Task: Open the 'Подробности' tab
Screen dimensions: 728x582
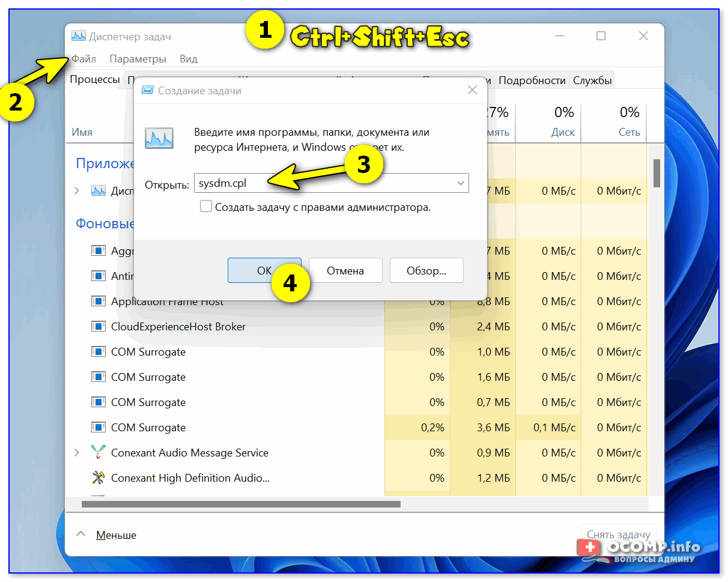Action: (532, 80)
